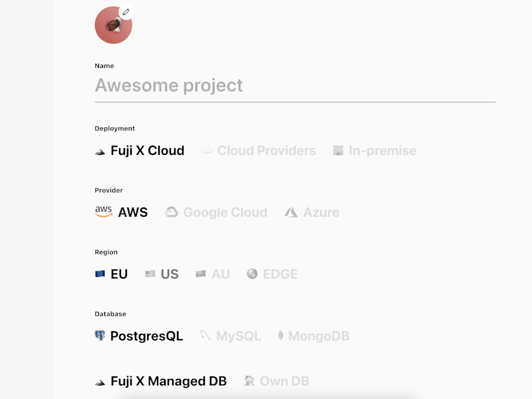Choose Cloud Providers deployment option

pyautogui.click(x=259, y=151)
